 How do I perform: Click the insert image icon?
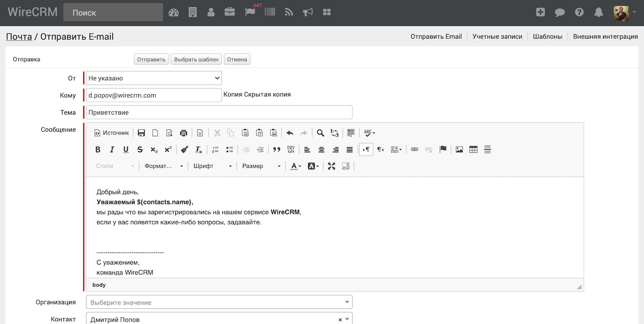(459, 150)
